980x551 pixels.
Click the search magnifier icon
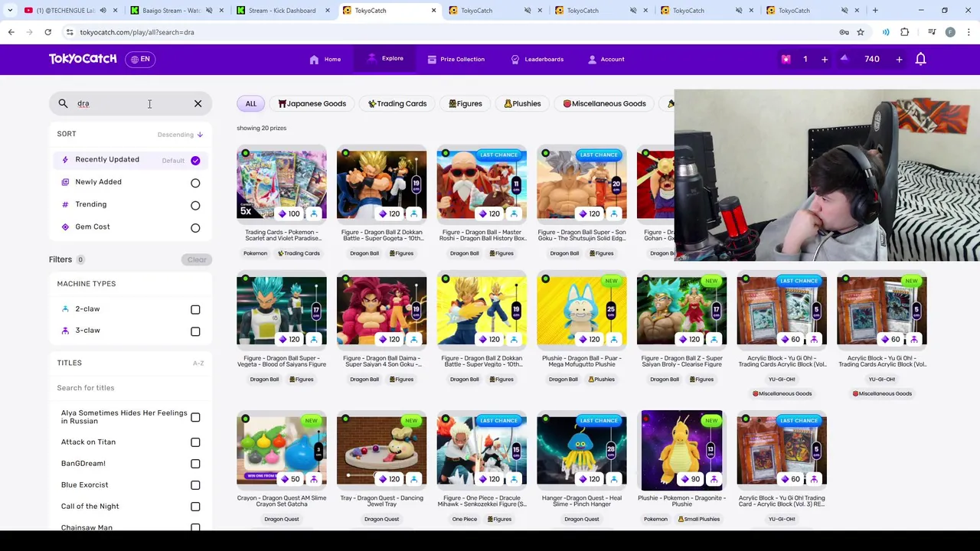pyautogui.click(x=63, y=103)
